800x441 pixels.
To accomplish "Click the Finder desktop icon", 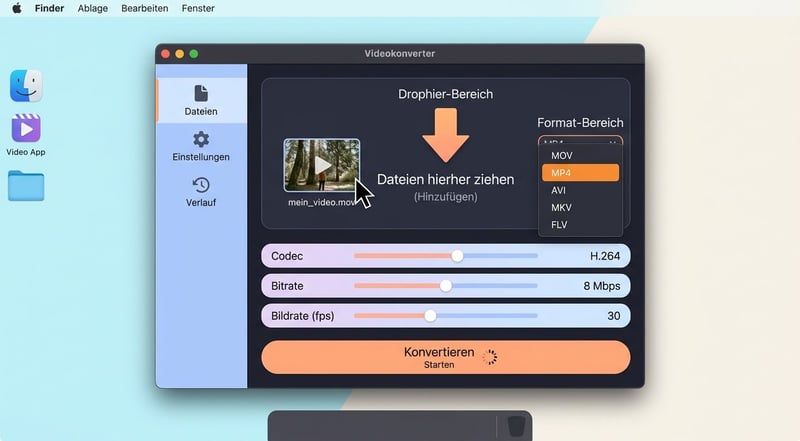I will [x=26, y=86].
